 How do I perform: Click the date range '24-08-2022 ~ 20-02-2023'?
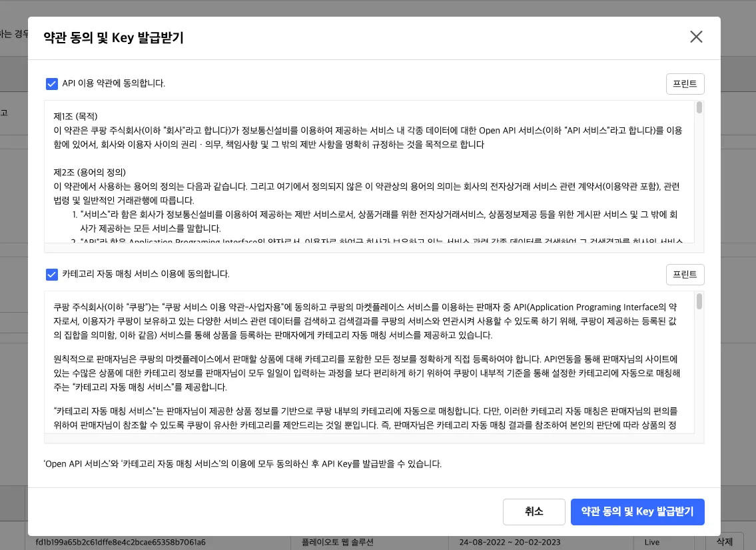[x=510, y=542]
